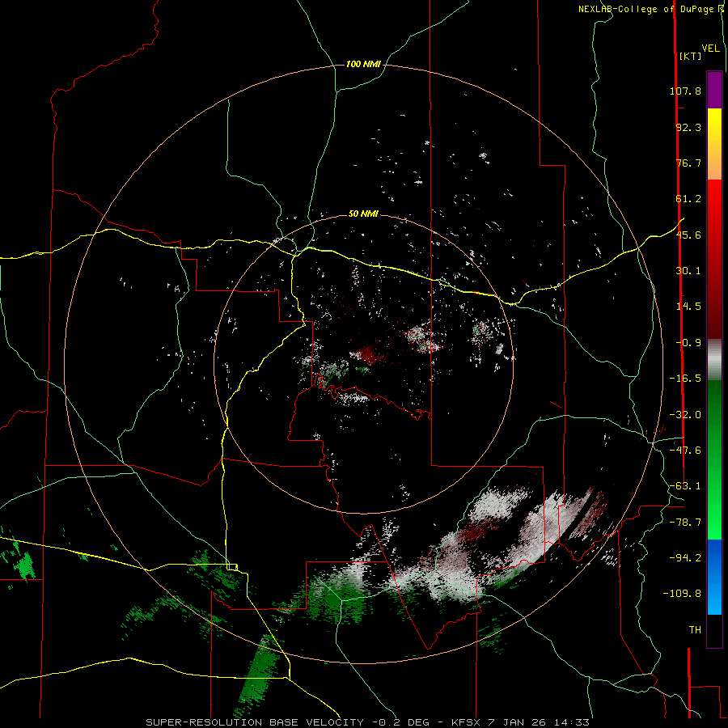This screenshot has width=728, height=728.
Task: Click the 92.3 legend value
Action: (688, 127)
